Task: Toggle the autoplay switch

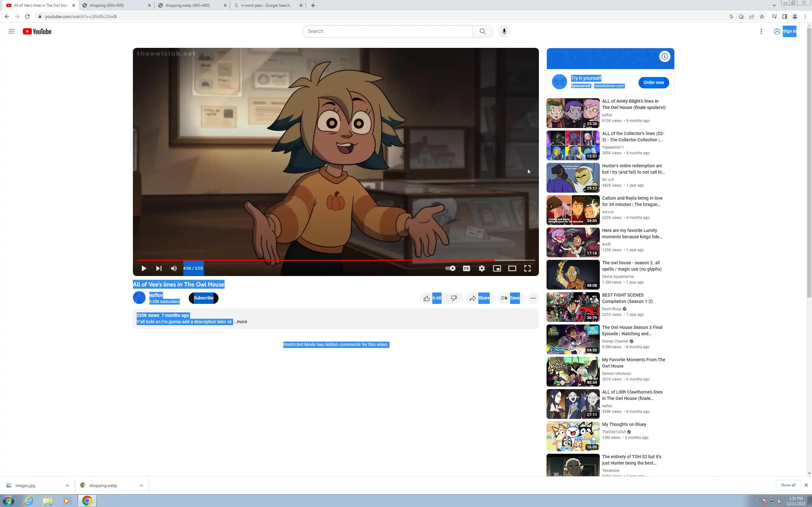Action: [450, 268]
